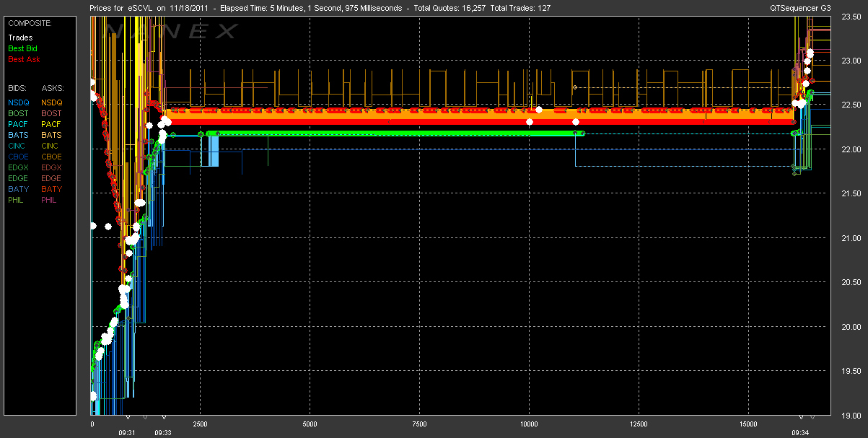
Task: Select NSDQ in the bids column
Action: pos(19,102)
